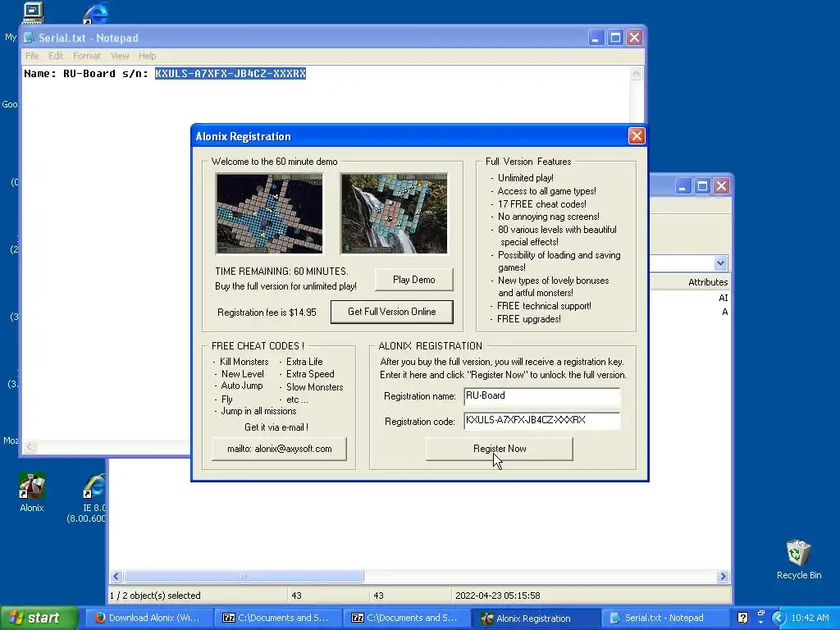
Task: Click the taskbar clock showing 10:42 AM
Action: click(810, 619)
